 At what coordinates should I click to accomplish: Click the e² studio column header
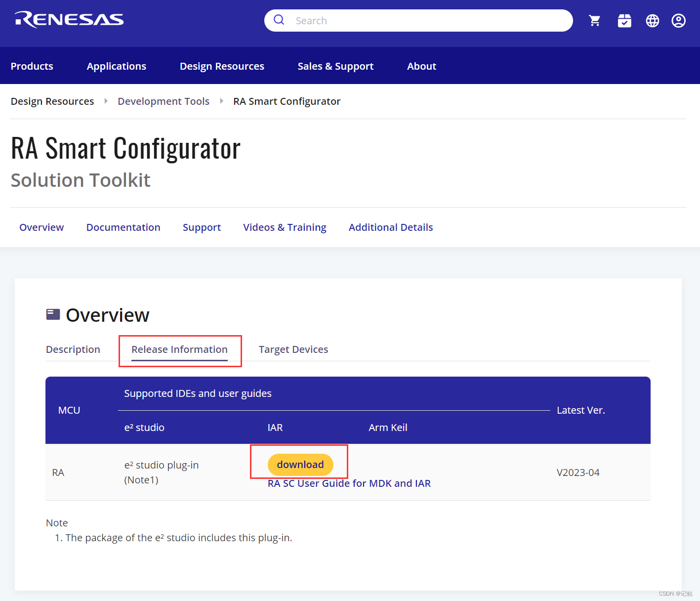point(144,428)
